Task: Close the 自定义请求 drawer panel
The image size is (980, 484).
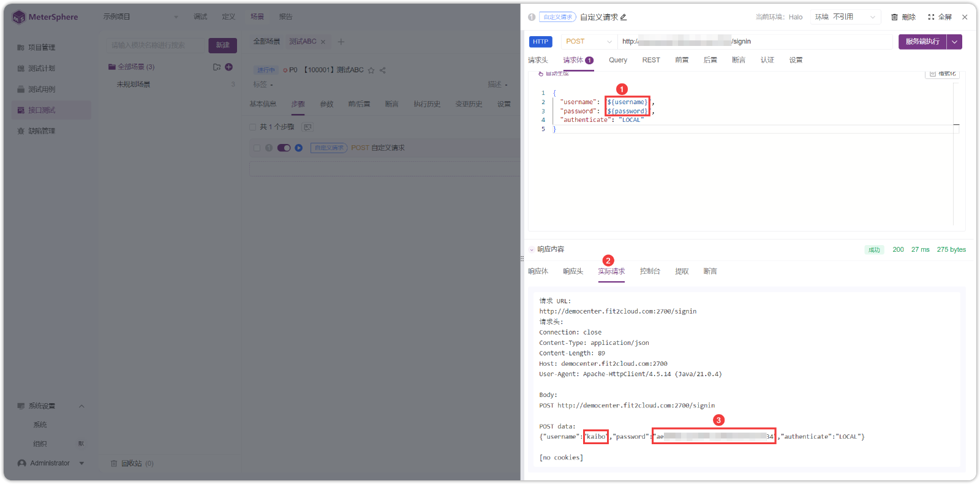Action: tap(965, 17)
